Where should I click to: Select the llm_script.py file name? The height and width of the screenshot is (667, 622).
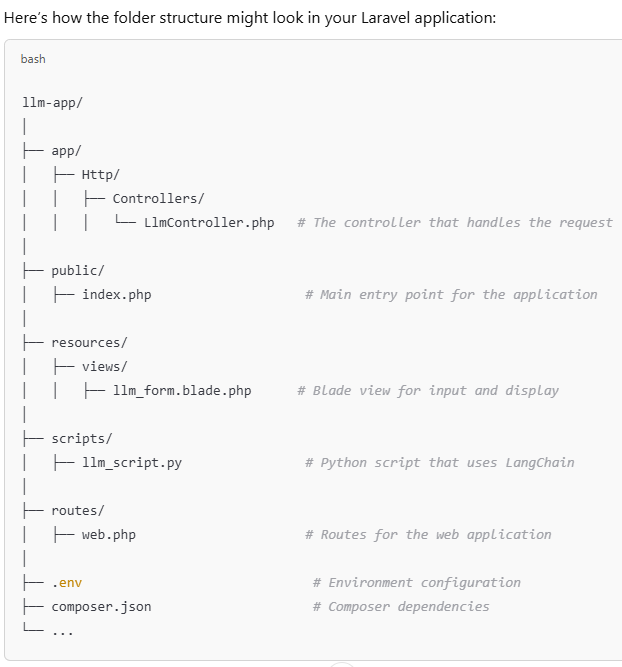click(x=132, y=462)
